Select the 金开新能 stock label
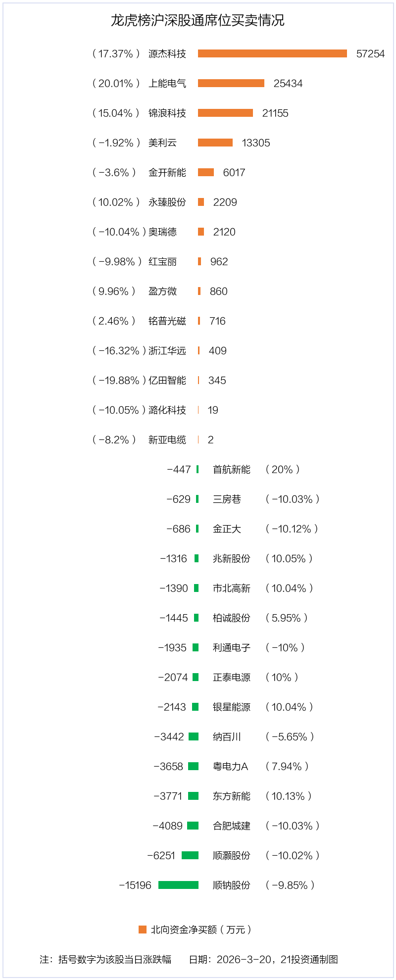The height and width of the screenshot is (980, 396). coord(167,172)
